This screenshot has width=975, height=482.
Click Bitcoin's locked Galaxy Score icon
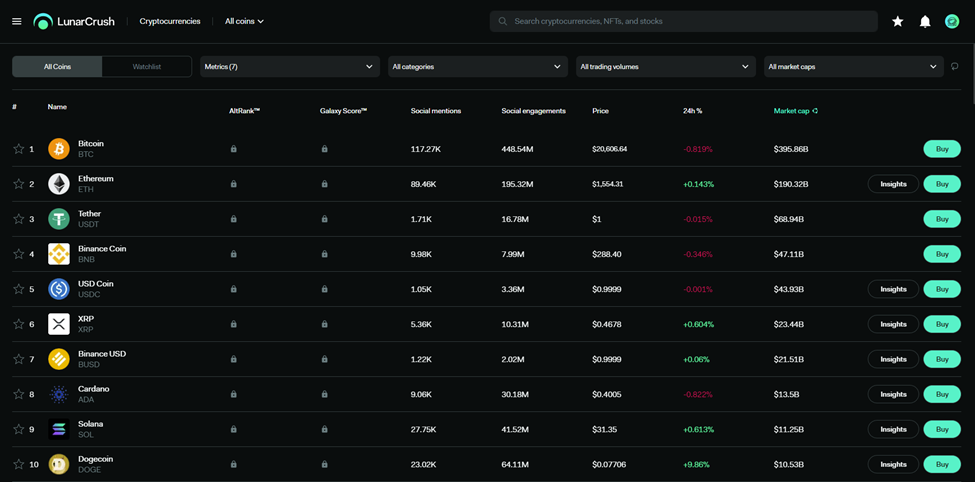pyautogui.click(x=325, y=149)
